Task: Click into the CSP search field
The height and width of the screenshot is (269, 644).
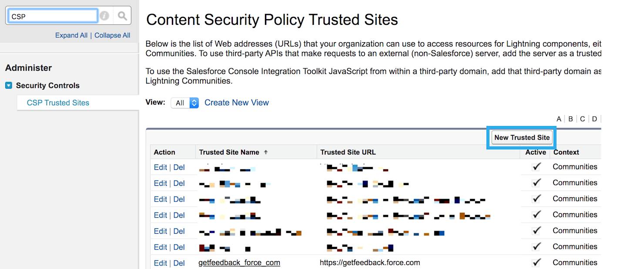Action: pos(53,16)
